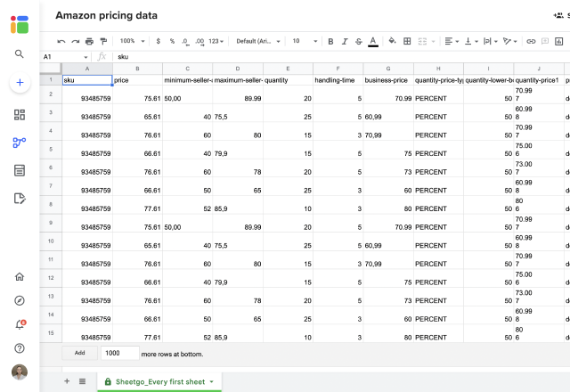The height and width of the screenshot is (392, 570).
Task: Click the undo arrow in toolbar
Action: click(61, 42)
